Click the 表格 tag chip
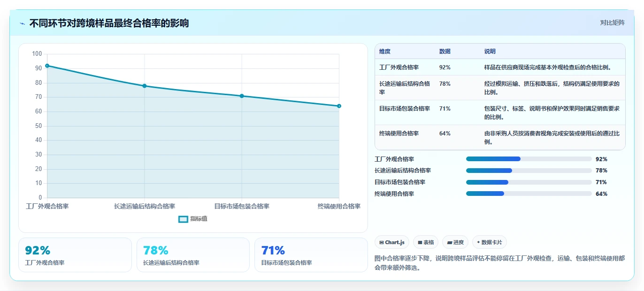 [x=426, y=242]
